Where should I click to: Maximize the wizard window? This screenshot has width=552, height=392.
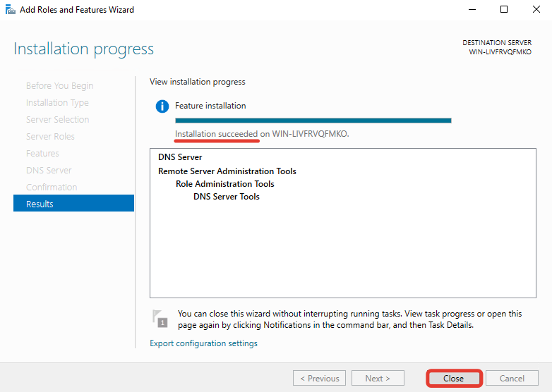(x=504, y=9)
